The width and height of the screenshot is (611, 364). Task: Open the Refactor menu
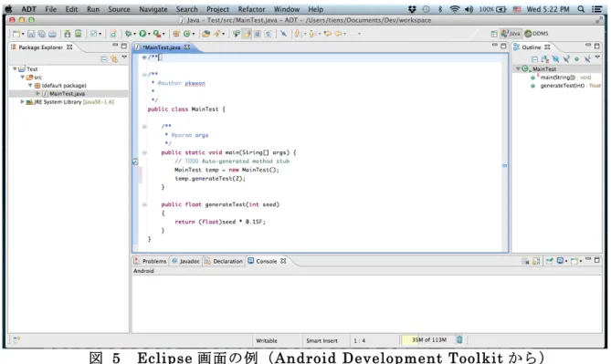click(251, 9)
